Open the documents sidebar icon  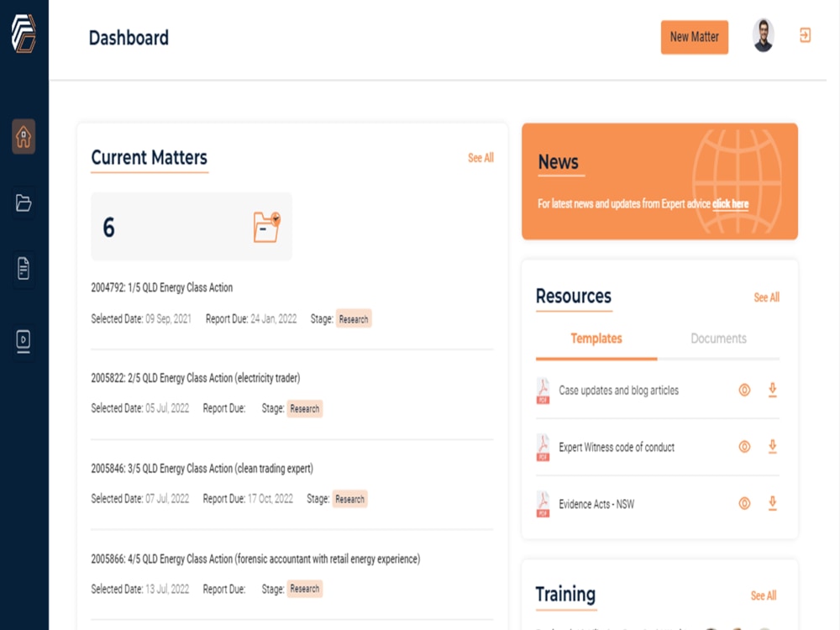tap(24, 269)
